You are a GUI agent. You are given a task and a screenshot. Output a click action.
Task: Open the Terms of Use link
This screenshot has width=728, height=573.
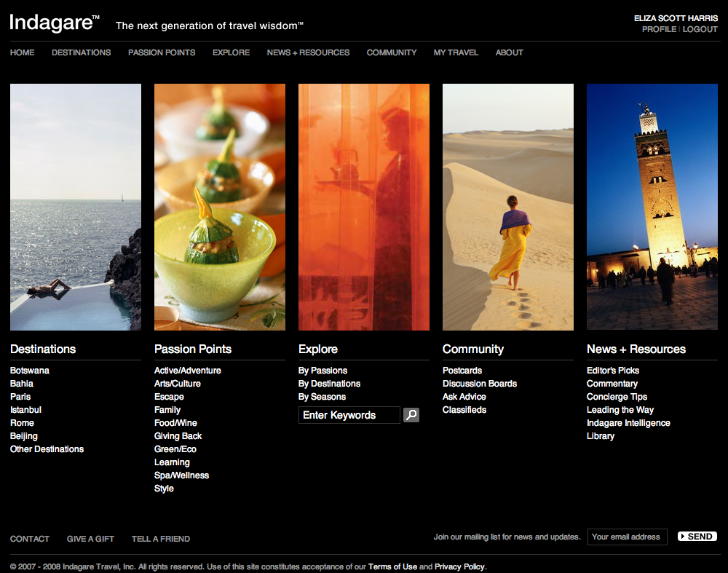392,566
